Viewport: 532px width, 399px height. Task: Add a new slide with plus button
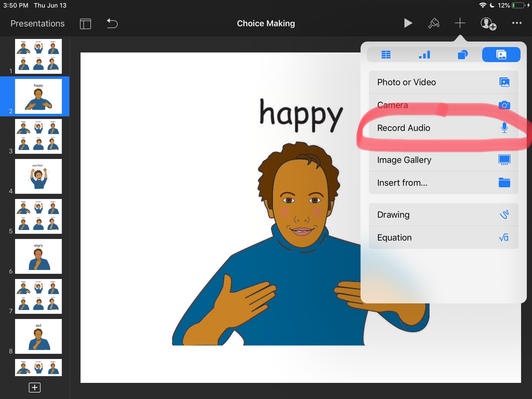pyautogui.click(x=35, y=387)
